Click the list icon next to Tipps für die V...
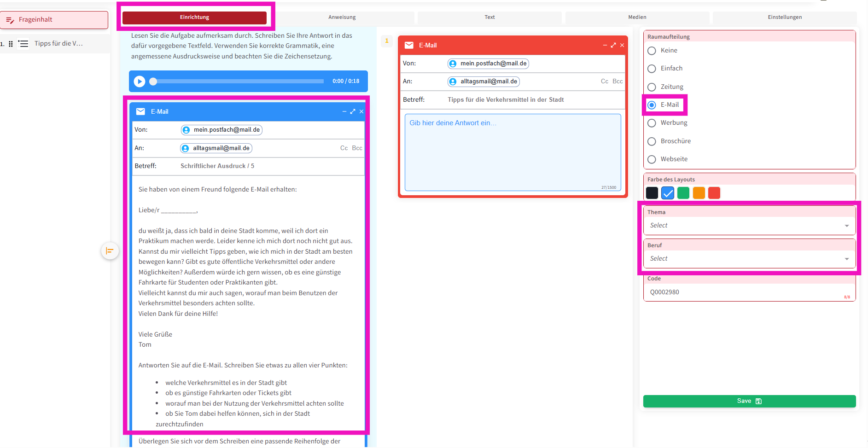Viewport: 868px width, 448px height. [x=23, y=44]
